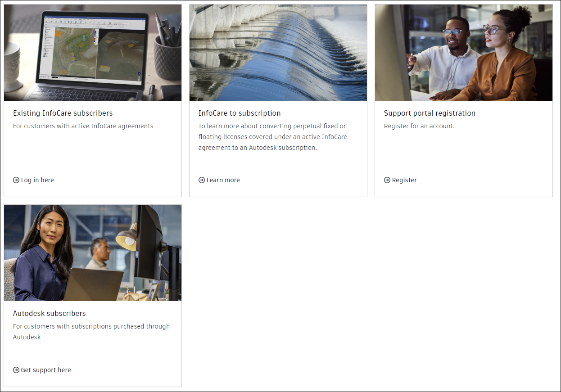This screenshot has height=392, width=561.
Task: Select the InfoCare to subscription heading
Action: coord(240,113)
